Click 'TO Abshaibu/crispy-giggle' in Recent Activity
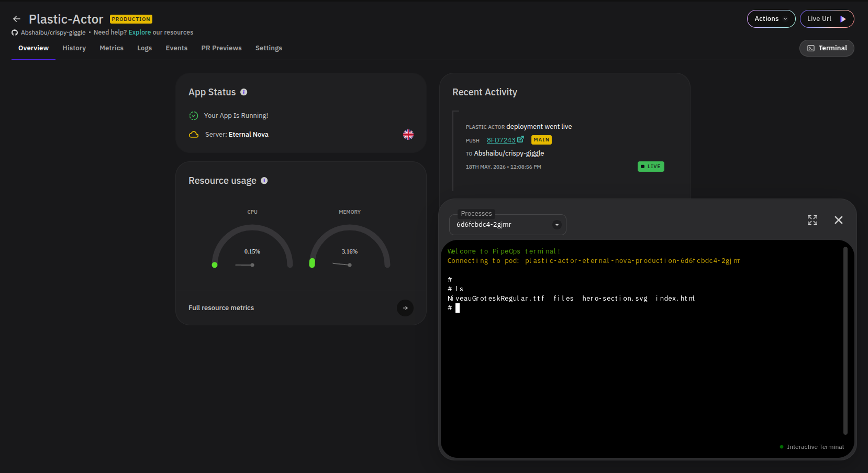This screenshot has height=473, width=868. (x=505, y=153)
